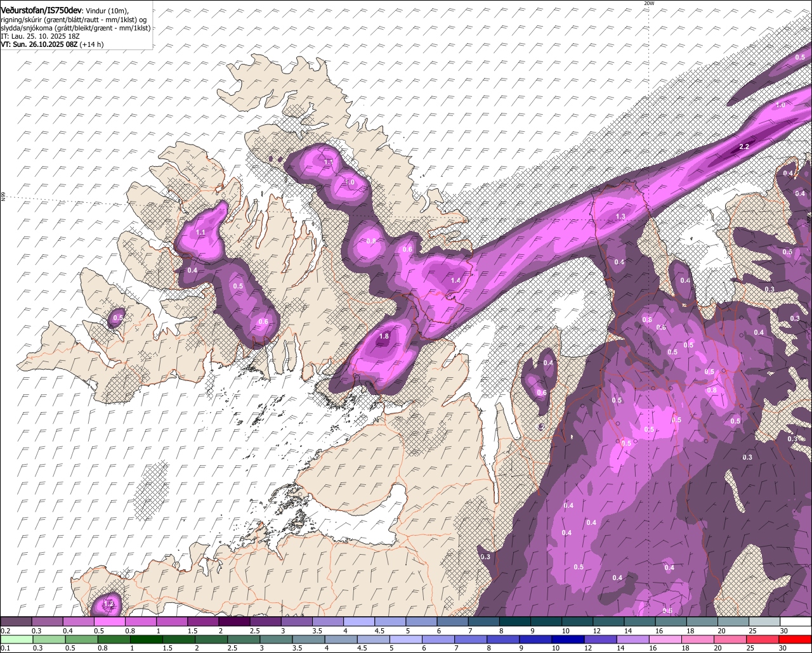Click the bright pink swatch between 0.5 and 0.8
This screenshot has height=653, width=812.
tap(109, 622)
